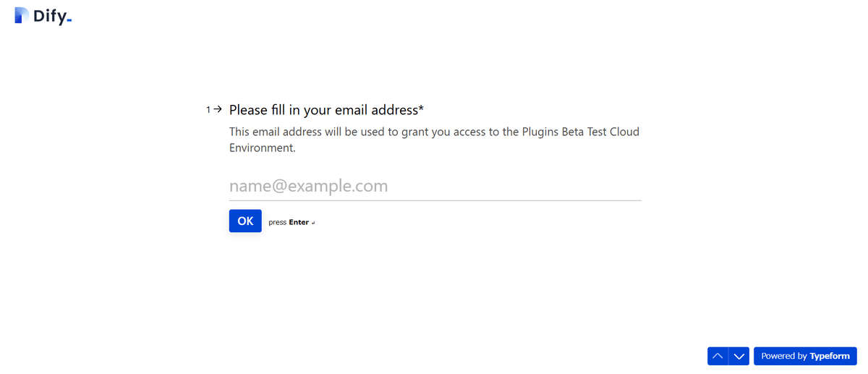Click the underline below the email field
The height and width of the screenshot is (374, 868).
[x=435, y=200]
